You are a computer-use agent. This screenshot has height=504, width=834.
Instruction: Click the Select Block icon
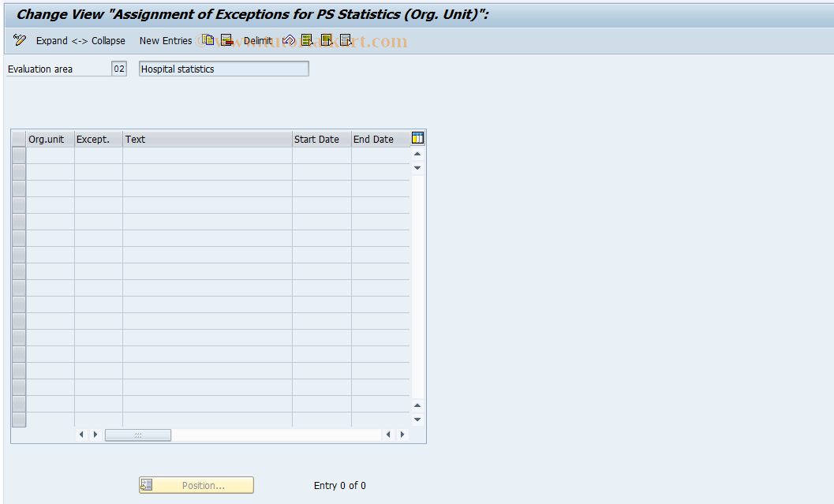pos(327,40)
